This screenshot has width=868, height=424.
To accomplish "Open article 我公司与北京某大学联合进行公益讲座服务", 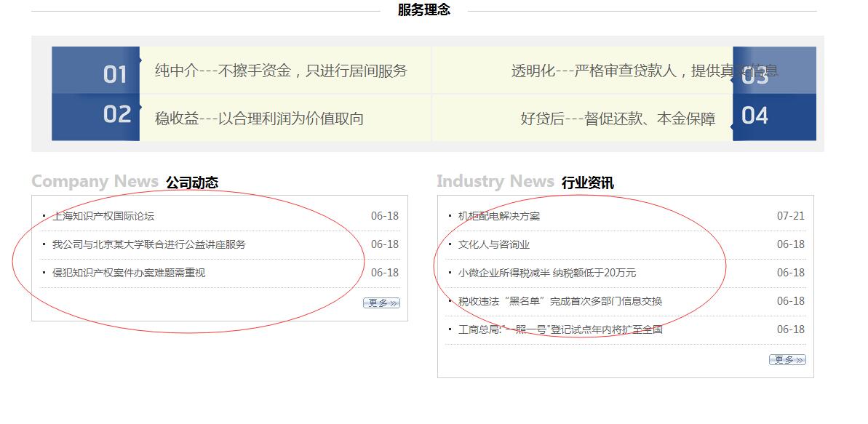I will (x=149, y=244).
